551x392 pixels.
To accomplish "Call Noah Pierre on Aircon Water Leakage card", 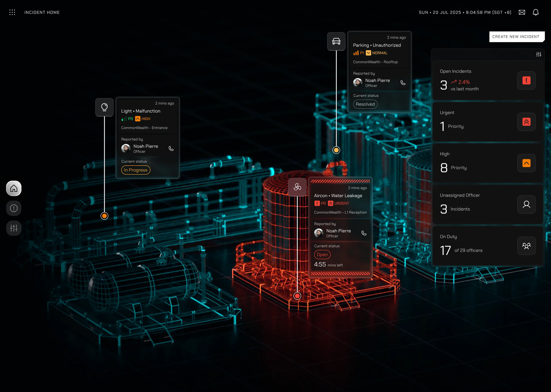I will 364,233.
